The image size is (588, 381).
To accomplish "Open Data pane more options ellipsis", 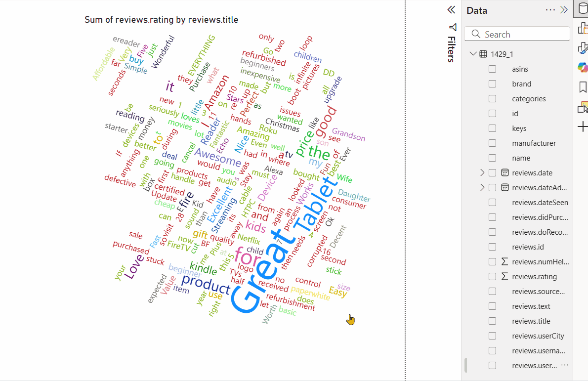I will pos(550,10).
